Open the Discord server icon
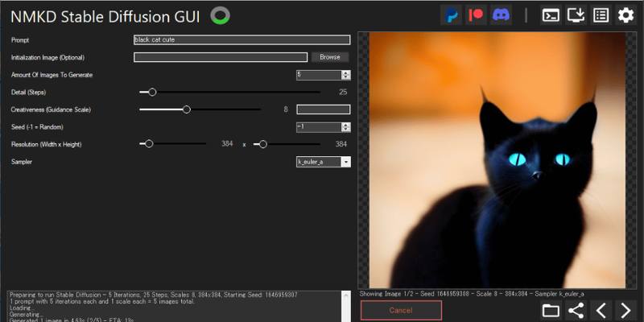 point(501,15)
